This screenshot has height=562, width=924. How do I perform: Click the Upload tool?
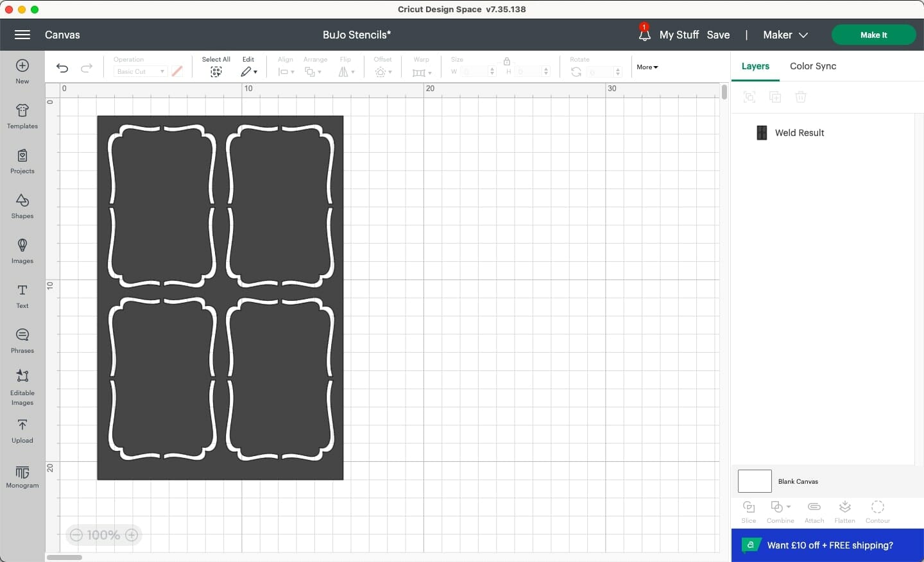[x=22, y=431]
